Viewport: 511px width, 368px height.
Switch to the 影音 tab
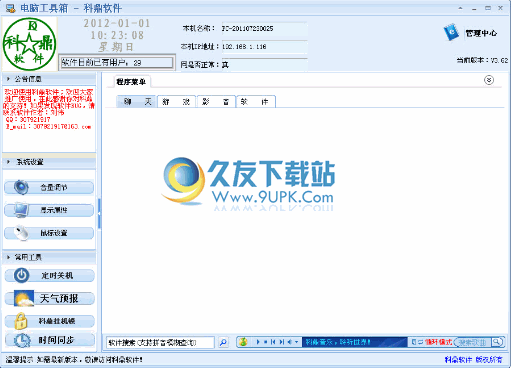tap(216, 102)
